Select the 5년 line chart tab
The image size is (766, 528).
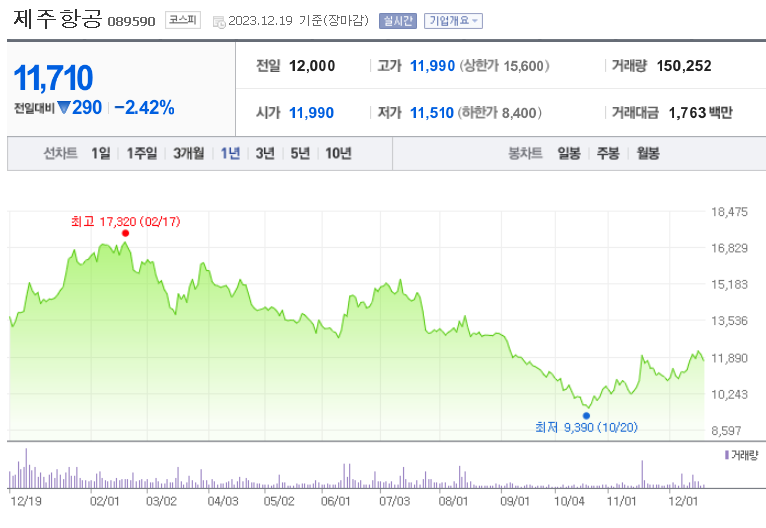[x=300, y=153]
